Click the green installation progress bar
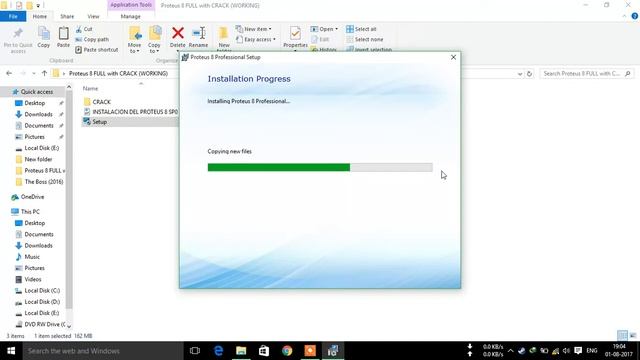Image resolution: width=640 pixels, height=360 pixels. (279, 167)
